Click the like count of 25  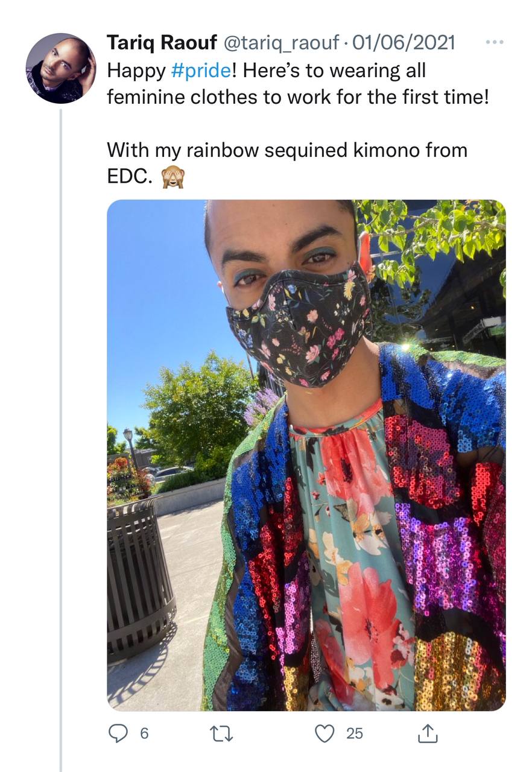[355, 733]
